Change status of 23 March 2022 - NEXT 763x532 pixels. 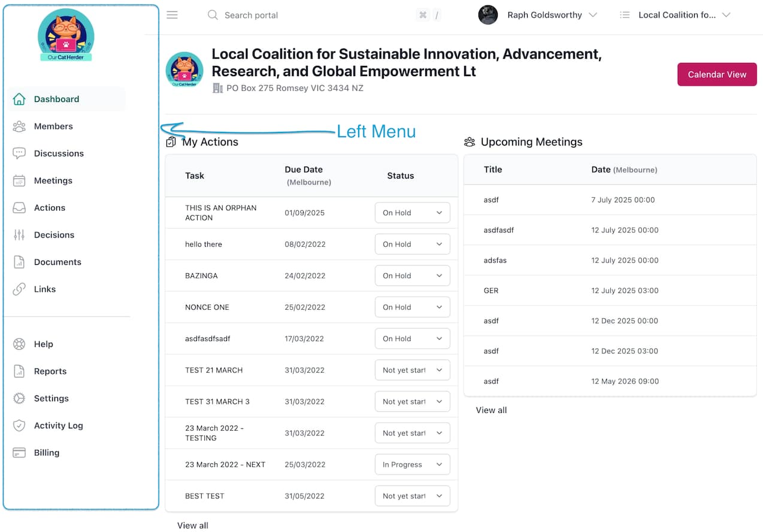412,464
